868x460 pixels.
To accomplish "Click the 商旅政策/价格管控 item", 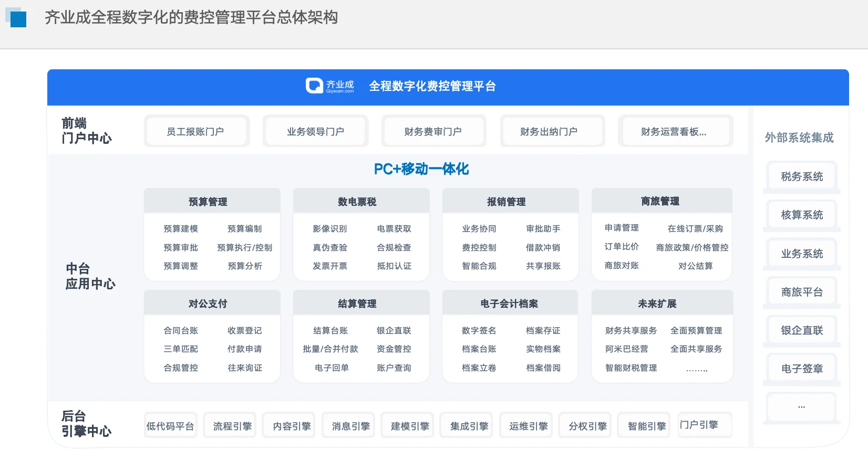I will pyautogui.click(x=693, y=247).
